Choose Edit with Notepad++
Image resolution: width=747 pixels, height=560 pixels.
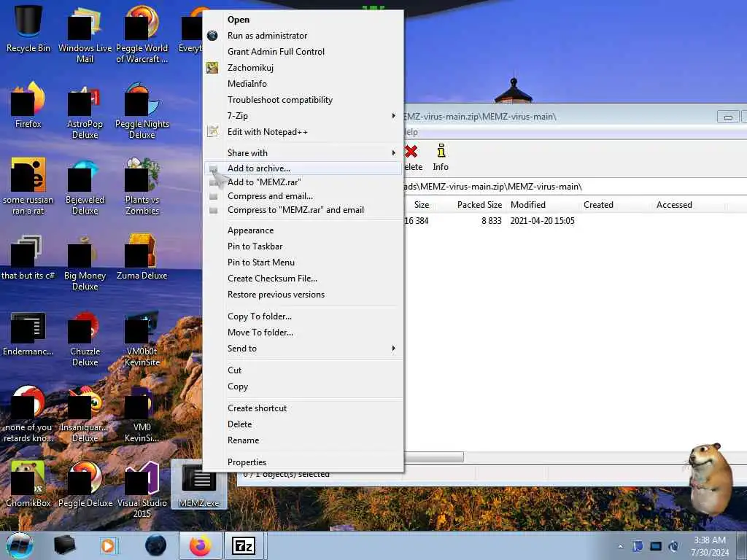coord(303,132)
